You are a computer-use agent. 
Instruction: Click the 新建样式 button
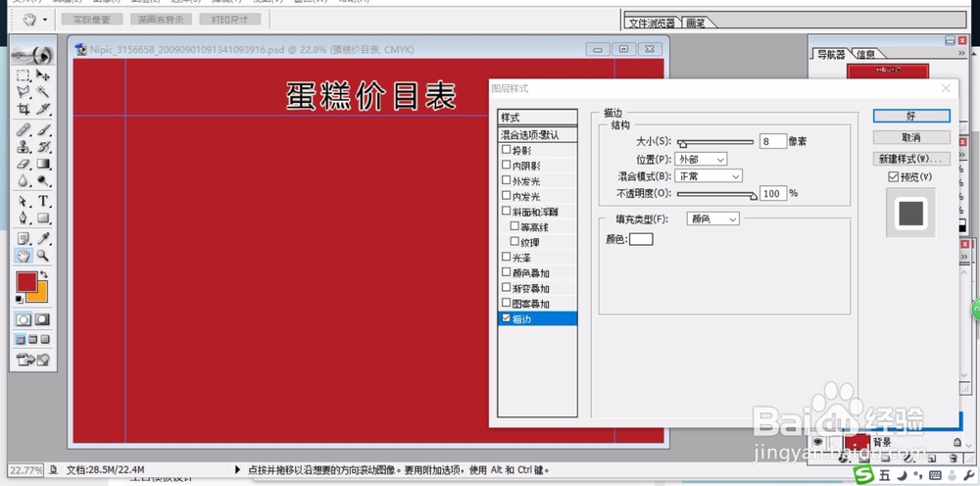(x=911, y=158)
